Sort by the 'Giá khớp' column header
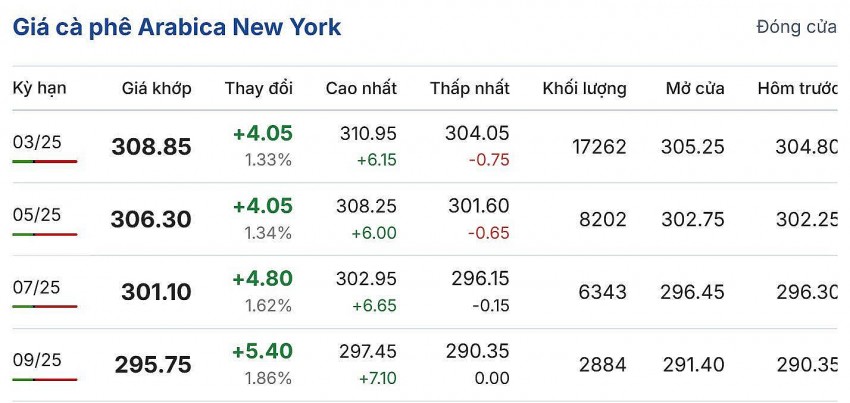 click(x=157, y=88)
